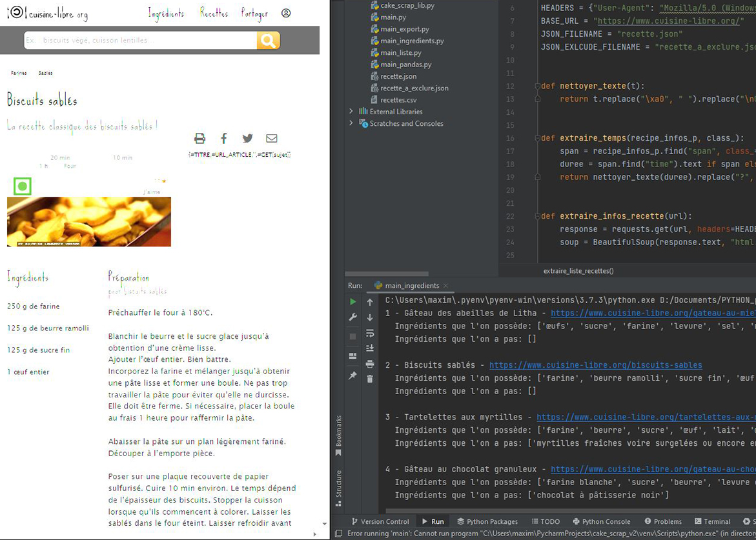Expand Scratches and Consoles tree node

[x=351, y=123]
